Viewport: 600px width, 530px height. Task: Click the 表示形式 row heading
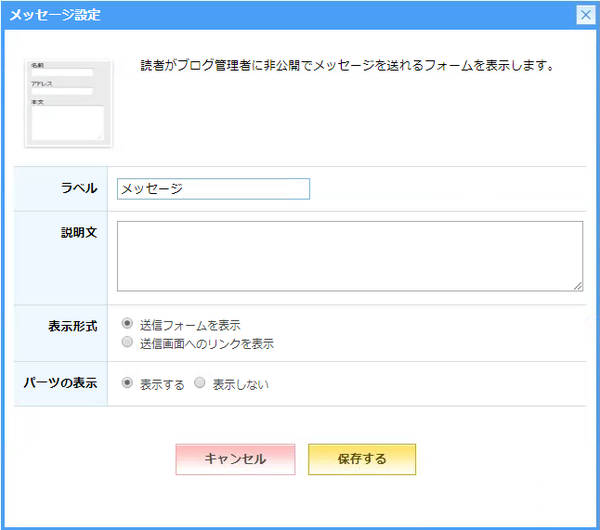click(73, 326)
